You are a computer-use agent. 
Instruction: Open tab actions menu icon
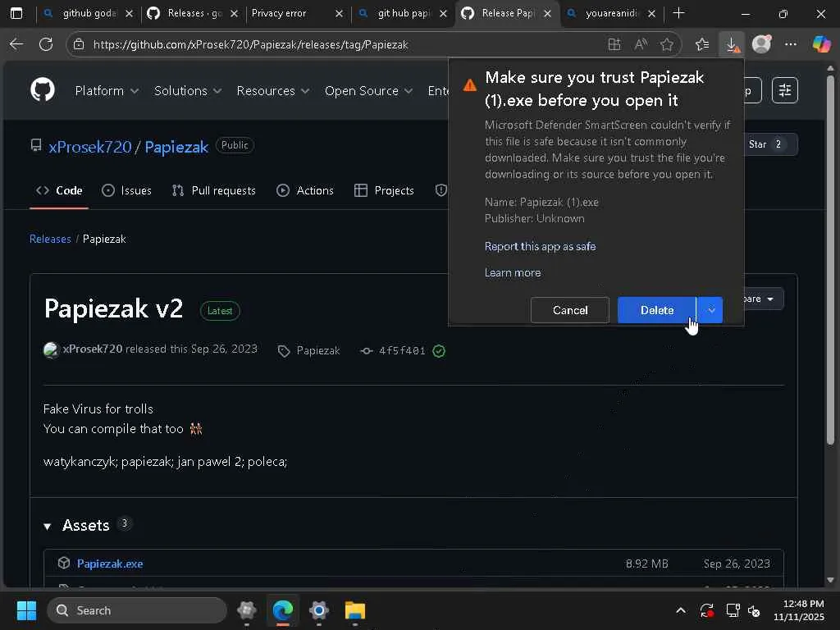tap(16, 13)
